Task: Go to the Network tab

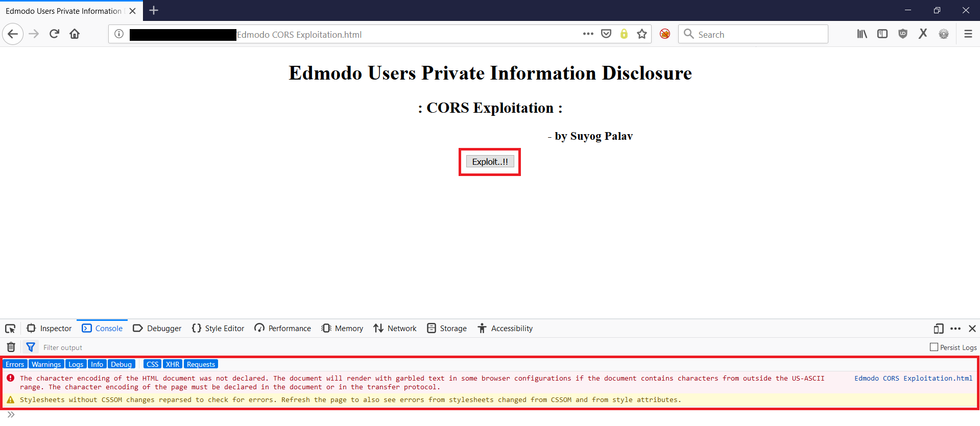Action: click(x=395, y=329)
